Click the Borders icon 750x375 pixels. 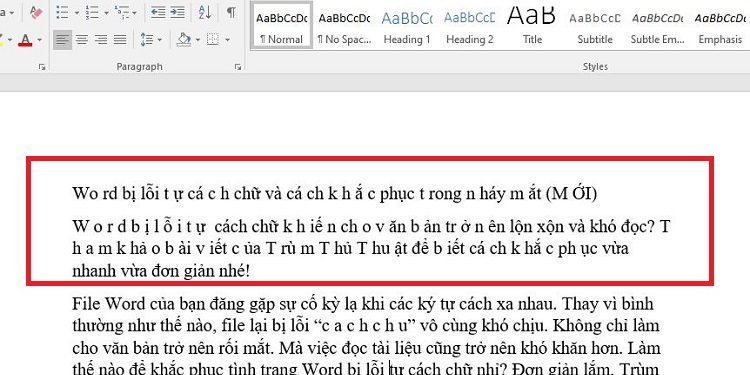coord(213,40)
